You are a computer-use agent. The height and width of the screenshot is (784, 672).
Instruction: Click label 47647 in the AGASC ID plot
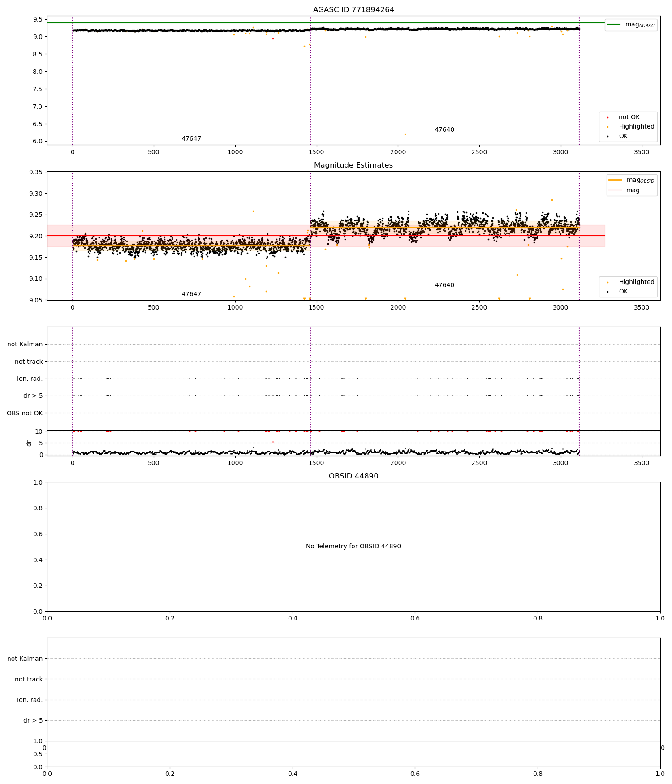click(191, 139)
